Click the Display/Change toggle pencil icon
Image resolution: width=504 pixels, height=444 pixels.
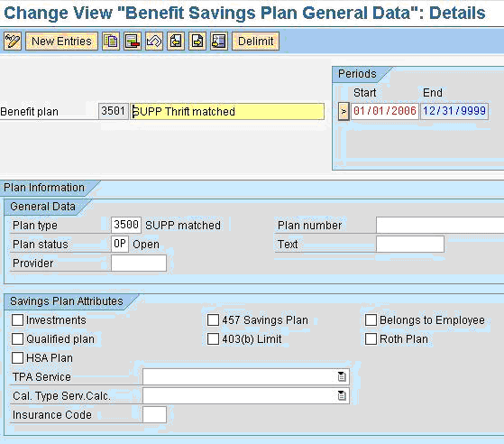(13, 42)
